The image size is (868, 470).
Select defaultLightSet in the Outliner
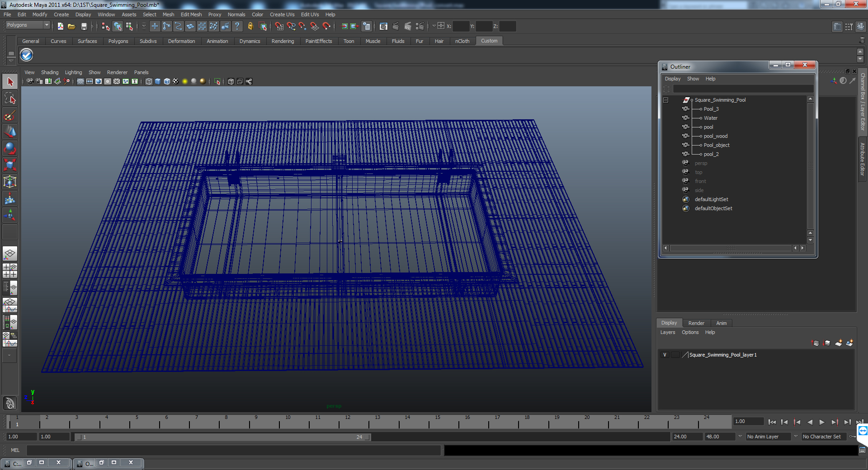tap(711, 199)
